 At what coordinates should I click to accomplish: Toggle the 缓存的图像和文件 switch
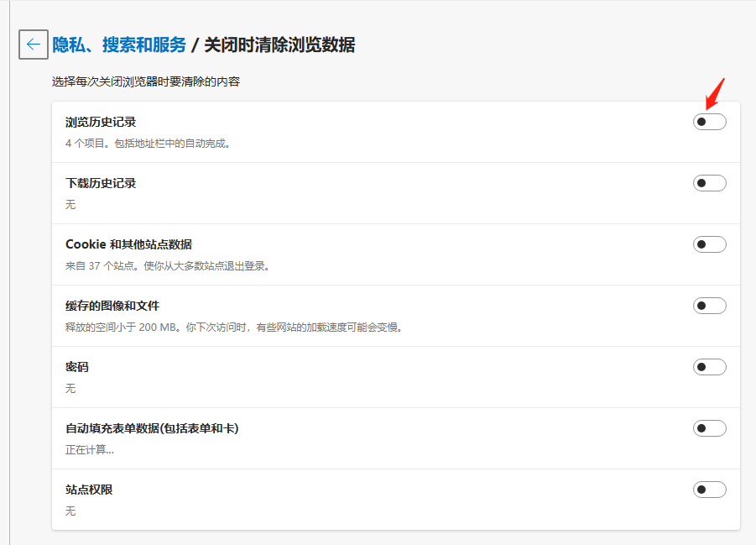point(709,305)
